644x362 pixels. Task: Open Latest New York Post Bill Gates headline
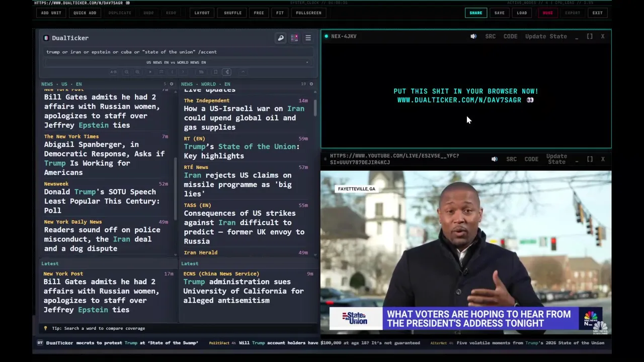point(101,296)
